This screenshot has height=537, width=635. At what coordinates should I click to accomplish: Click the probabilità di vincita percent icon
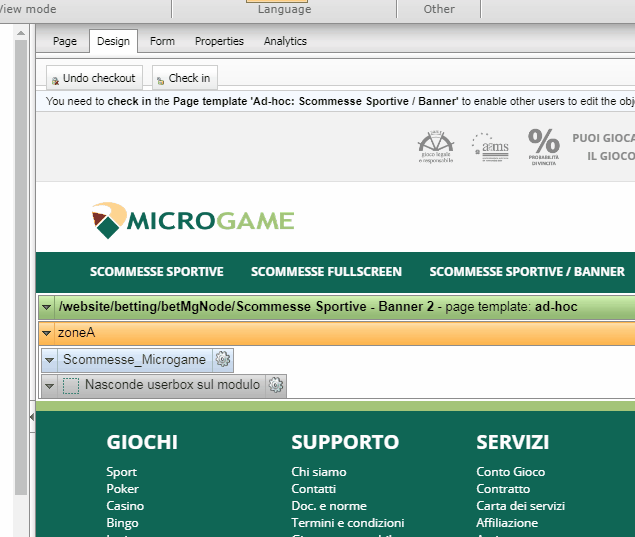point(543,147)
